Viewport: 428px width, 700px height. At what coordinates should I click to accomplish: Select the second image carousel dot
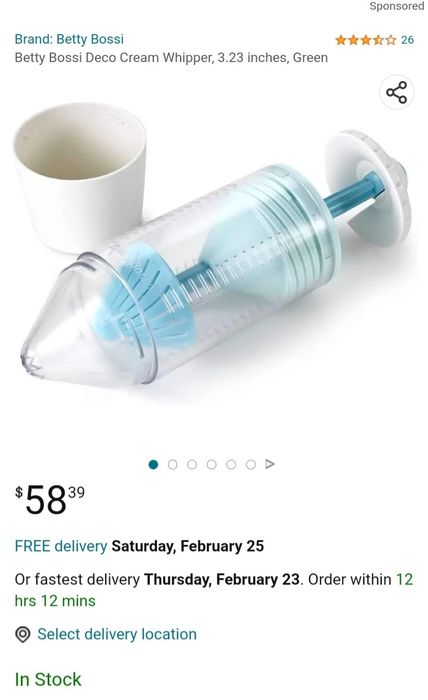pyautogui.click(x=173, y=465)
